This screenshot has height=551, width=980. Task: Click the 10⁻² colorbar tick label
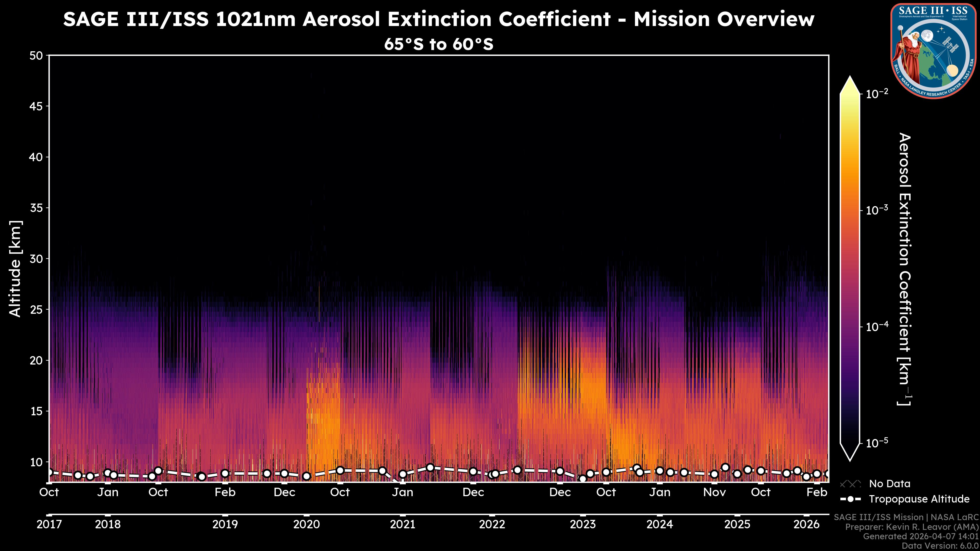point(877,94)
